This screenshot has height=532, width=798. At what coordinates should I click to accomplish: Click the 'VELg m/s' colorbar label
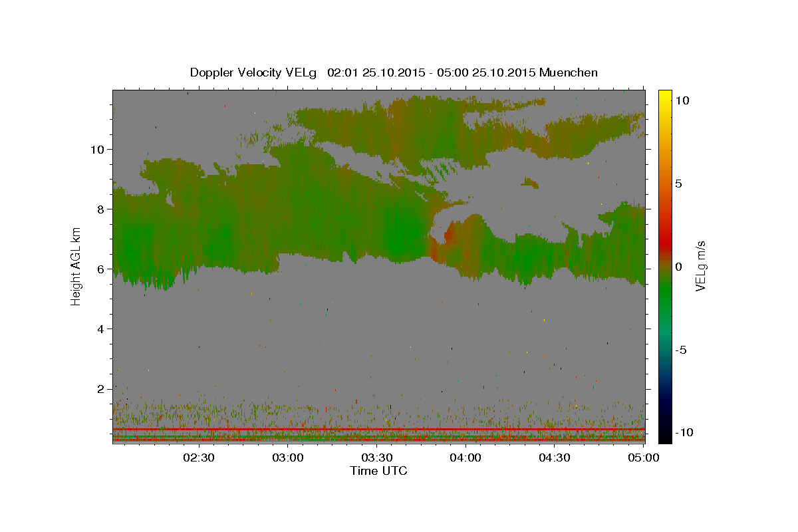click(x=700, y=267)
